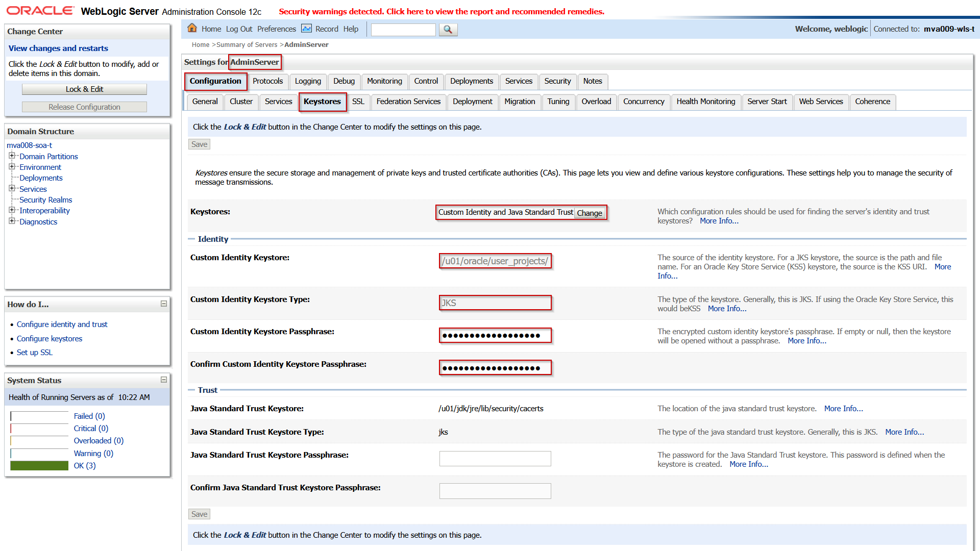Click the green OK health bar
The height and width of the screenshot is (551, 980).
click(39, 465)
